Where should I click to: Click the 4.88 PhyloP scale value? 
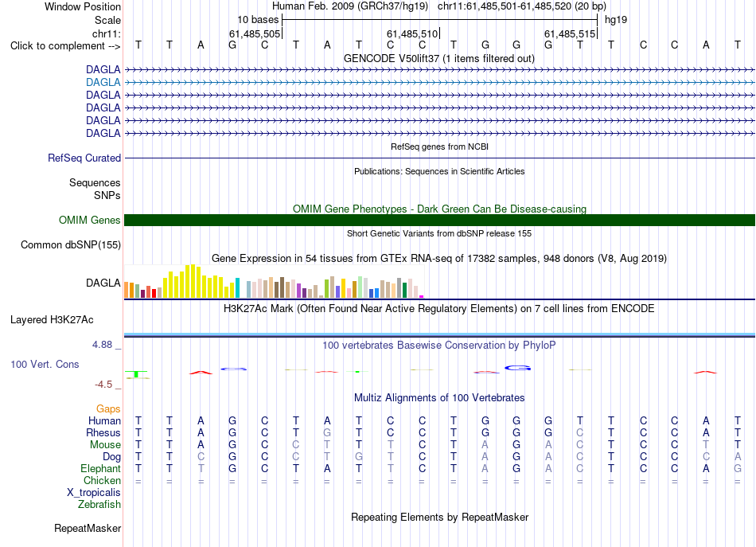point(102,345)
